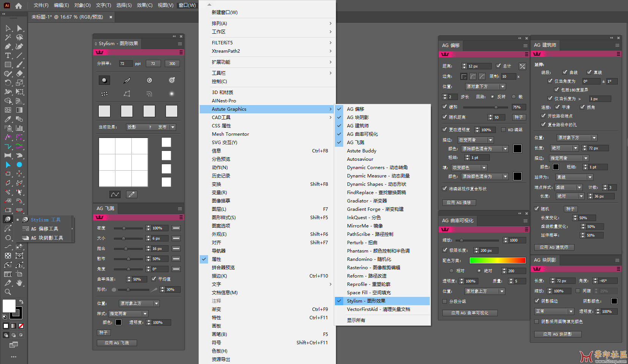Toggle 随机距离 checkbox in AG 偏移
The image size is (628, 364).
coord(445,117)
